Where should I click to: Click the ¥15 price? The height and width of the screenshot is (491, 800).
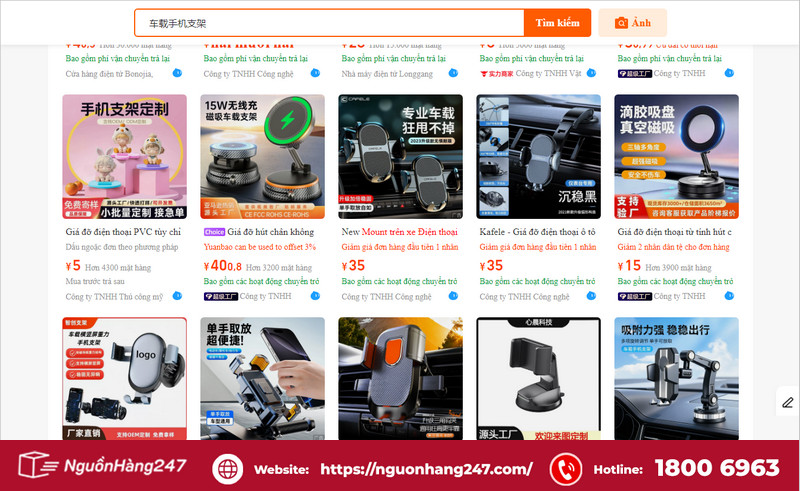click(629, 266)
